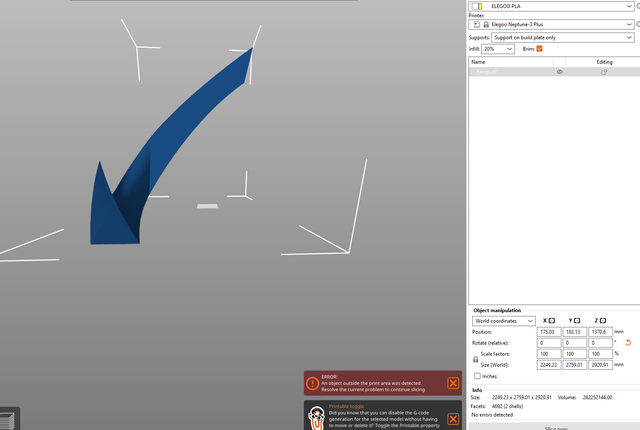Click the Position X field showing 175.03
The width and height of the screenshot is (640, 430).
[549, 332]
